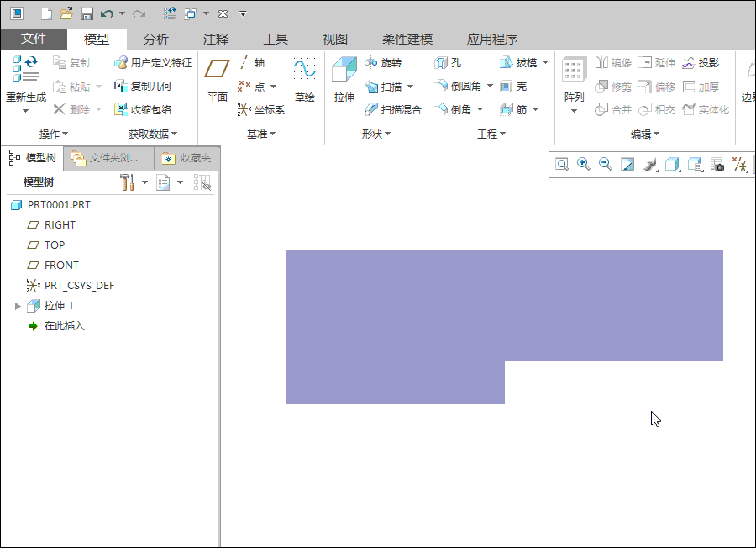Click Zoom Out on the graphics toolbar
Image resolution: width=756 pixels, height=548 pixels.
pos(605,165)
